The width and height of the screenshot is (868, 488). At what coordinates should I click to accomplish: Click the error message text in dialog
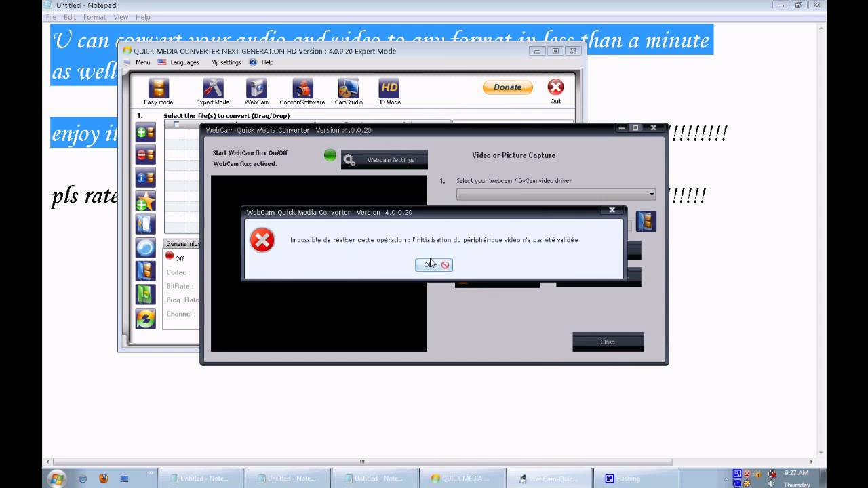[434, 240]
